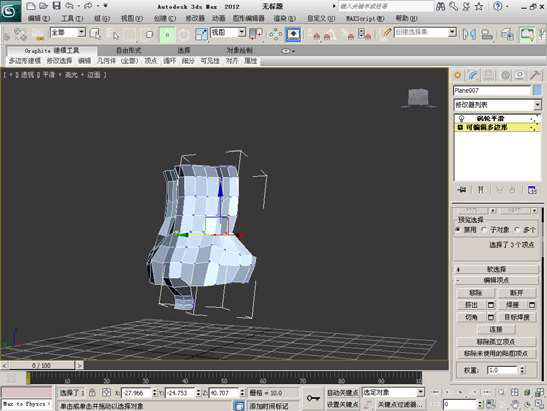Click the absolute/offset transform mode icon
This screenshot has width=547, height=411.
pos(107,393)
